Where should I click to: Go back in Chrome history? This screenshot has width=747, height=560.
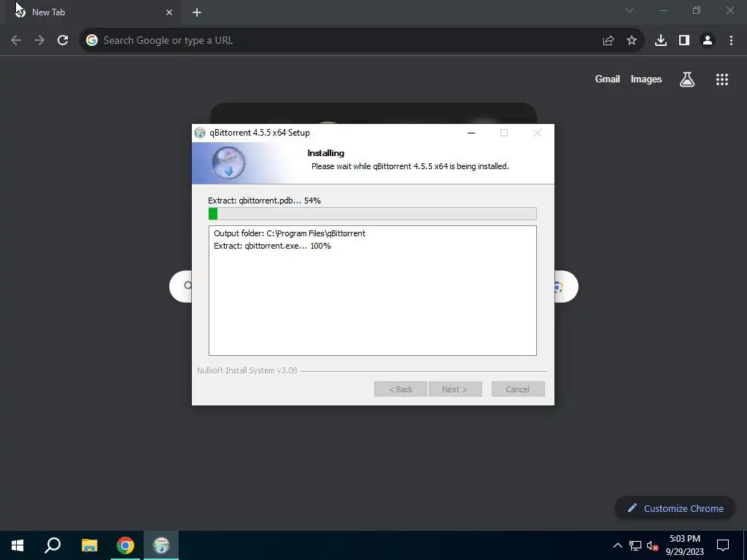16,41
